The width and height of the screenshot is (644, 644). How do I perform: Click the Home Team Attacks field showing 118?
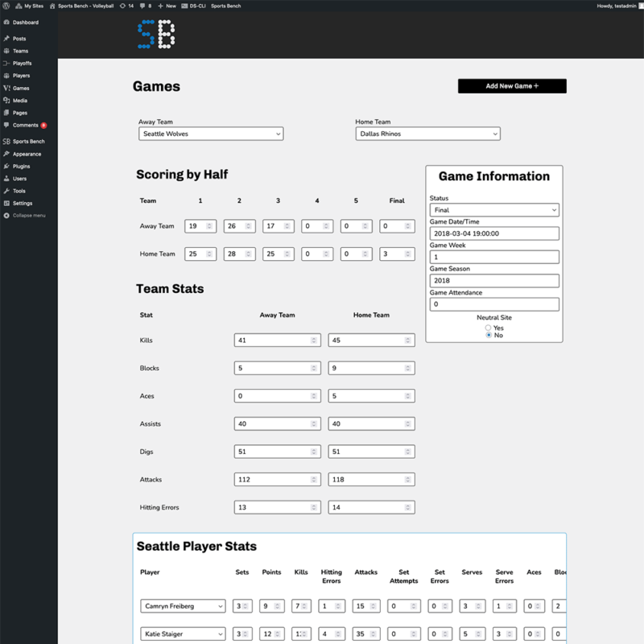(x=371, y=480)
